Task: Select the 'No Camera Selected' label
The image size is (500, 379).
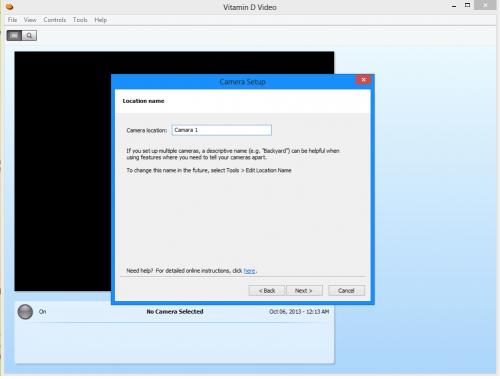Action: tap(175, 312)
